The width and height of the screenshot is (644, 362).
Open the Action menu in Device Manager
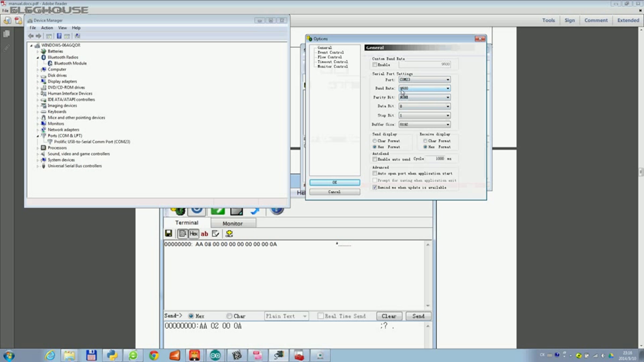click(x=47, y=28)
